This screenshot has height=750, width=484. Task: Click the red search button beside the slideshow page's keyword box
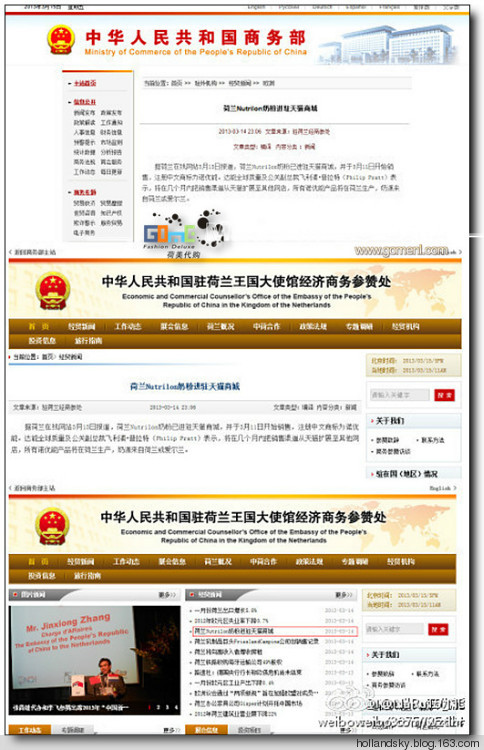pyautogui.click(x=438, y=629)
